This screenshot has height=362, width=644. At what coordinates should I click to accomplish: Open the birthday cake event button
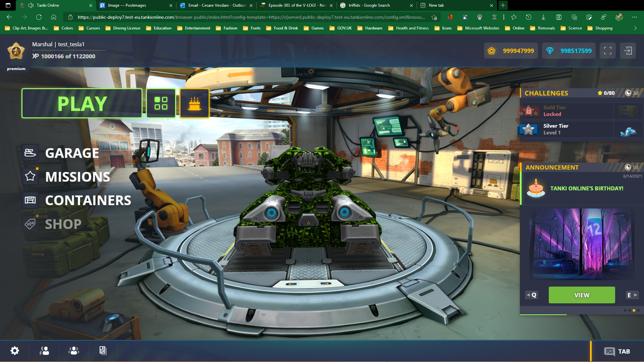point(194,104)
